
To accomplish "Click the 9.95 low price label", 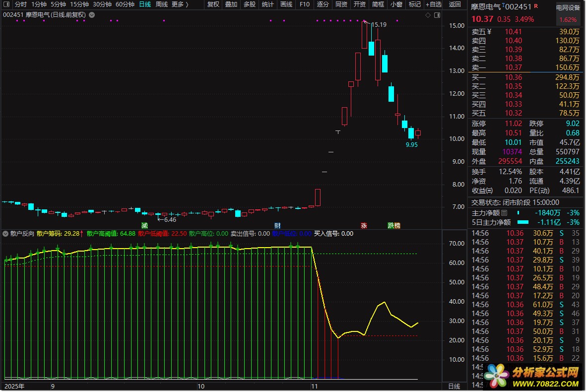I will coord(412,144).
